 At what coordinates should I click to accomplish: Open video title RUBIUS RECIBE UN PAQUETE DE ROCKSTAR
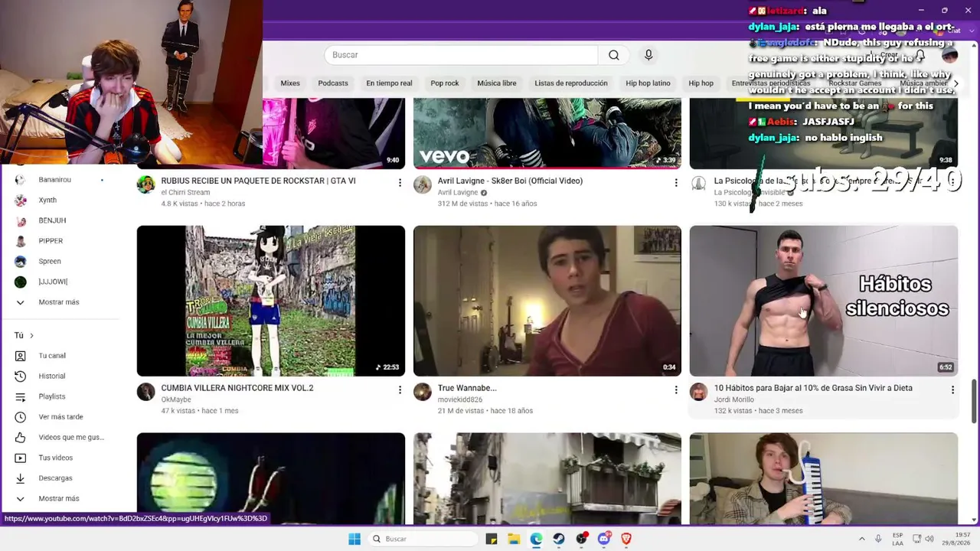[258, 181]
